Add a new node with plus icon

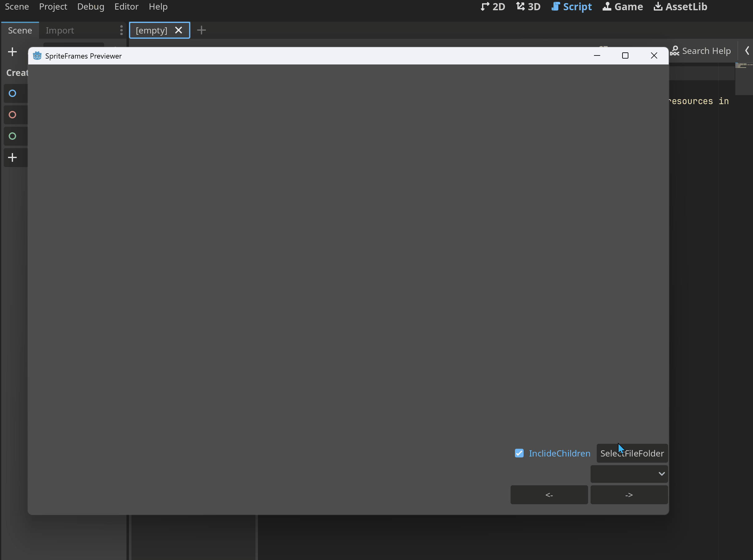(12, 52)
